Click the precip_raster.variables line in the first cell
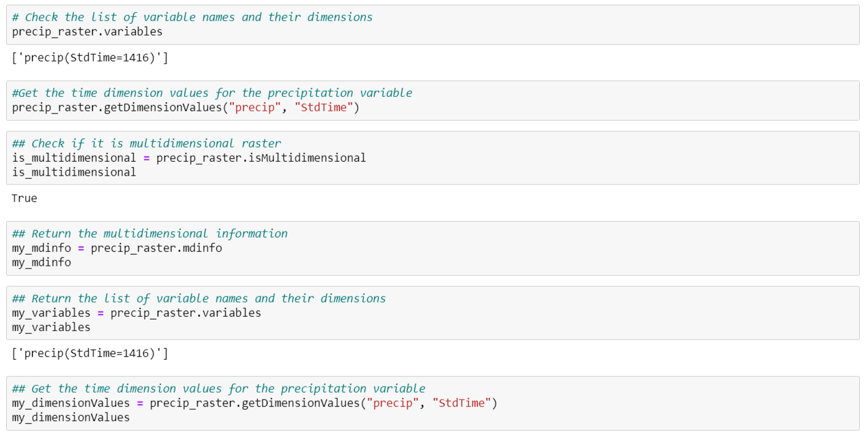The image size is (868, 437). pyautogui.click(x=87, y=31)
